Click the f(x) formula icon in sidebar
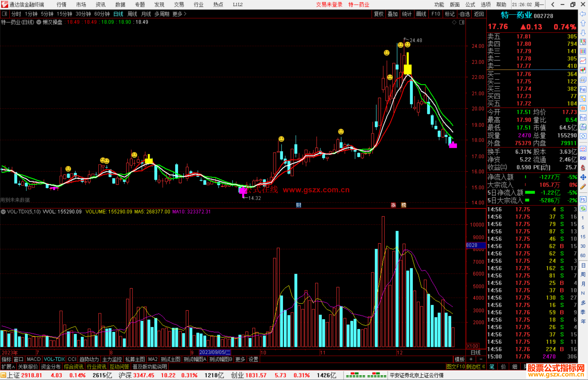This screenshot has height=380, width=588. [583, 127]
